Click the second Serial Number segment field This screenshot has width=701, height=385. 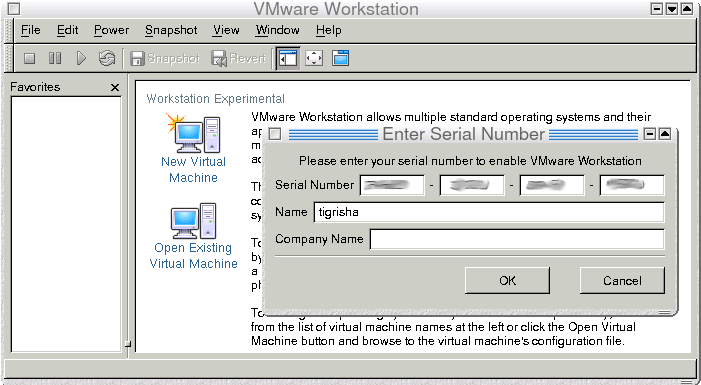[472, 185]
